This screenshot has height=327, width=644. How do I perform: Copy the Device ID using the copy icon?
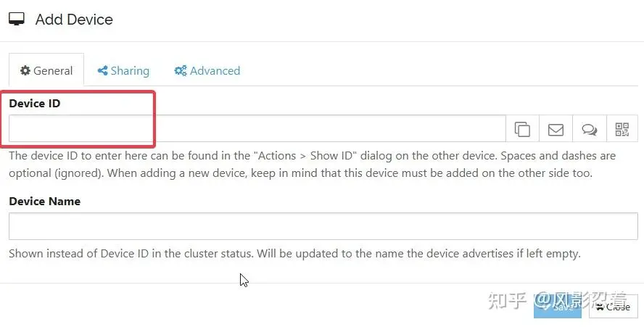[x=522, y=129]
